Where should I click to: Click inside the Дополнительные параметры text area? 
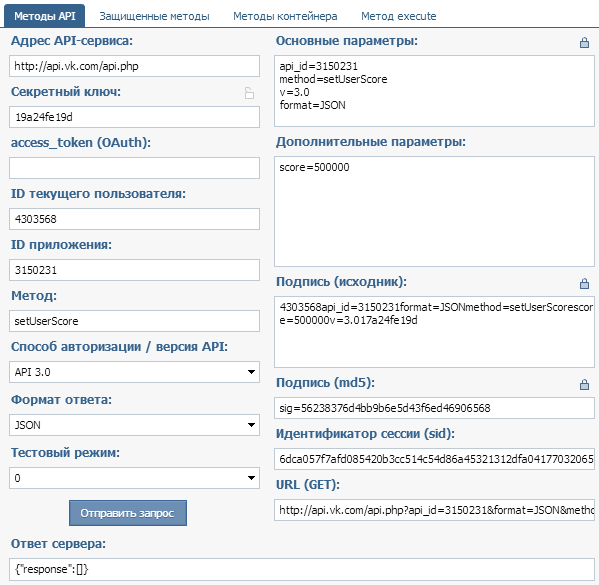(434, 211)
